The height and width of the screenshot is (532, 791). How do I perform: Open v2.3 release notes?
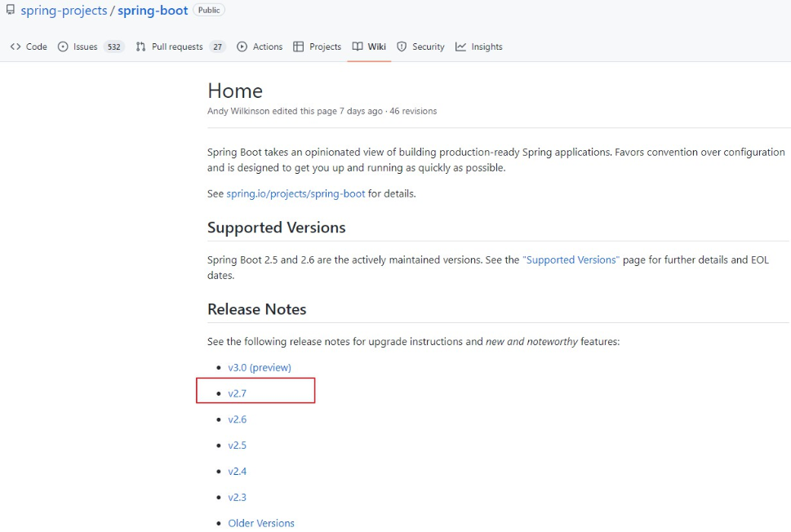[237, 497]
